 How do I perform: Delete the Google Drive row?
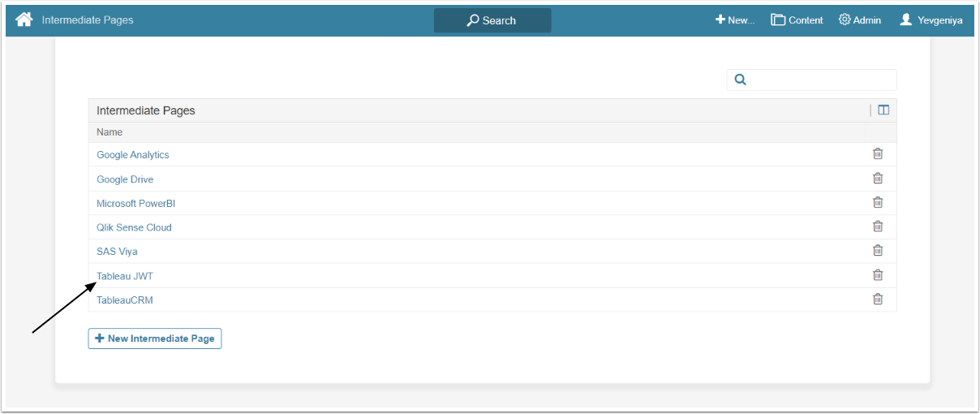click(x=878, y=179)
